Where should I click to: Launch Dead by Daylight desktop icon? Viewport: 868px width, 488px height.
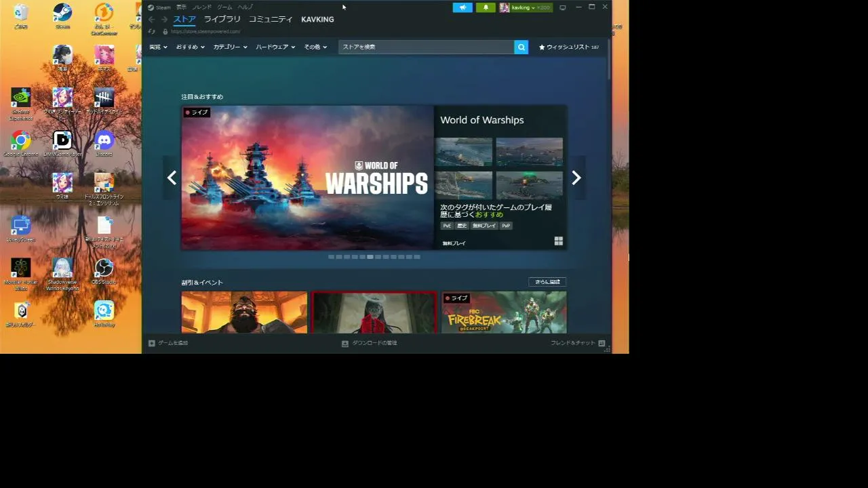coord(104,100)
